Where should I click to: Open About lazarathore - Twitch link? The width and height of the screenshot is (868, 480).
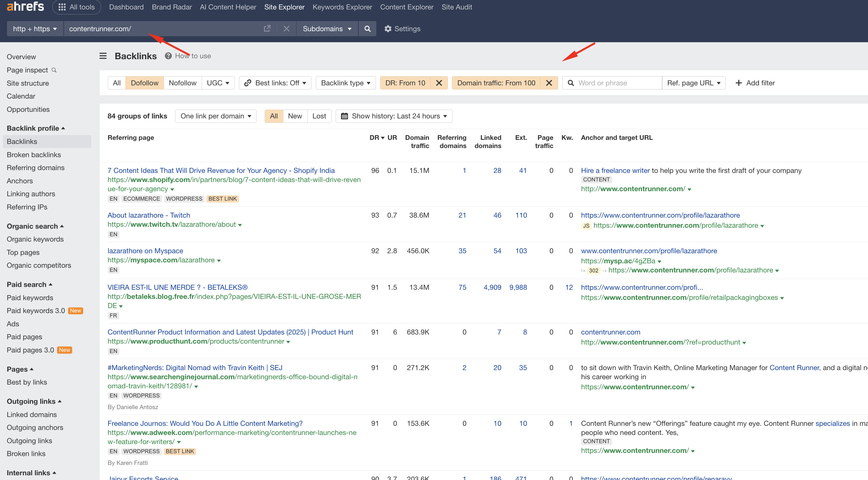tap(148, 215)
